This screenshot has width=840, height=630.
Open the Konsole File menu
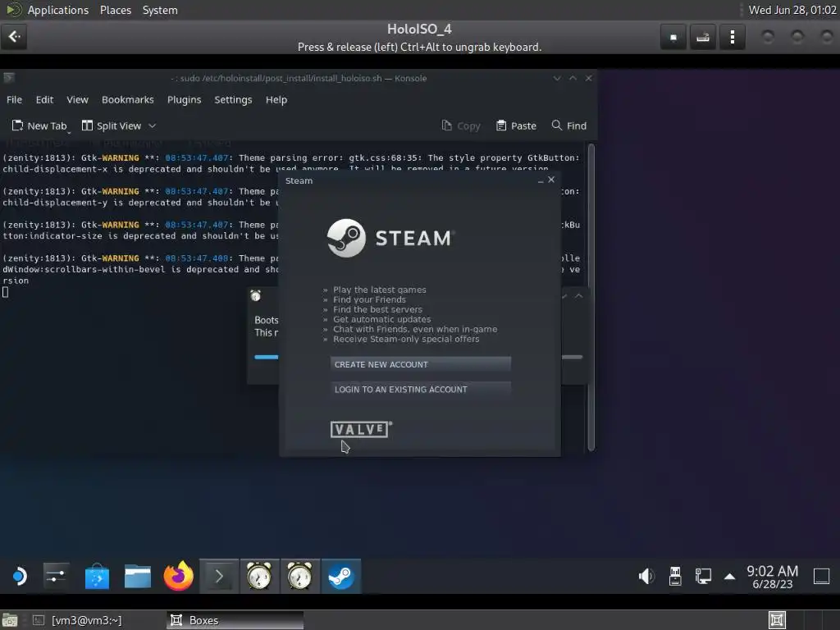15,99
